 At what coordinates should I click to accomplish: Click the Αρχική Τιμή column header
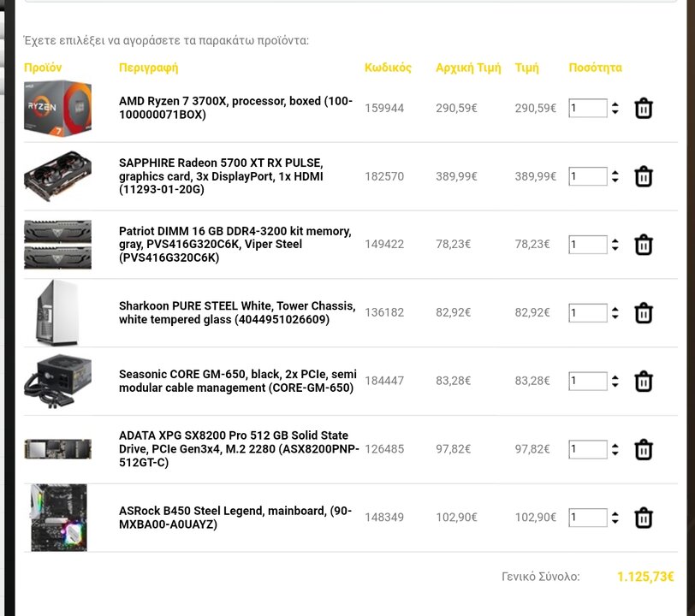coord(468,68)
